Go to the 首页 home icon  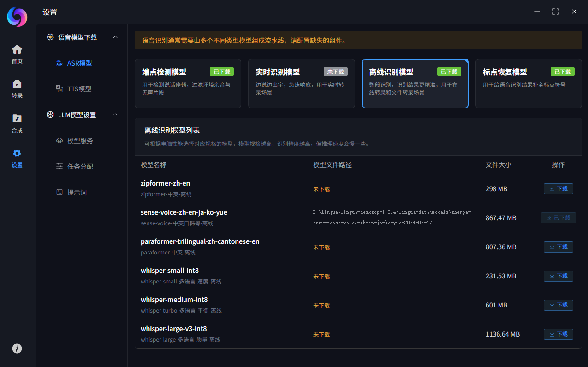click(x=17, y=49)
